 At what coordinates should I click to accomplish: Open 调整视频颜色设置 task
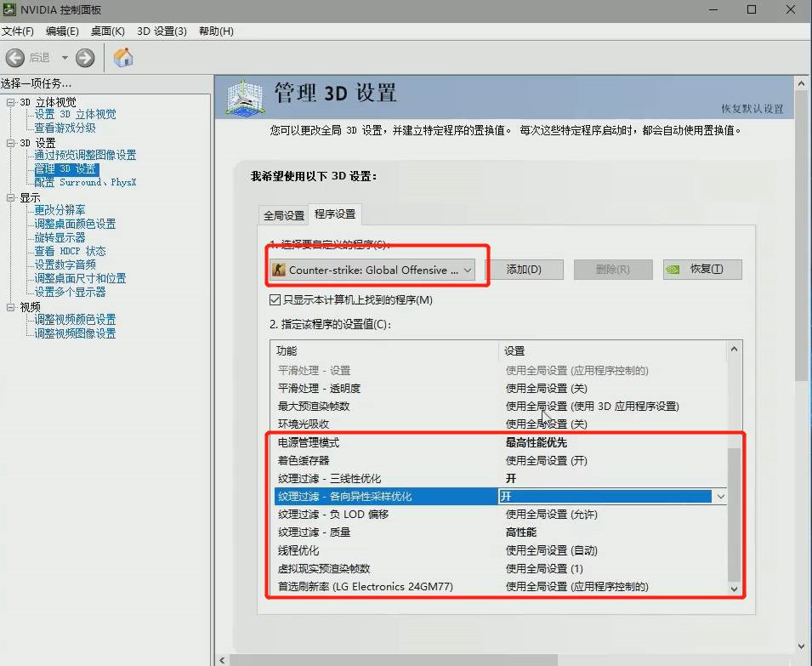click(75, 320)
